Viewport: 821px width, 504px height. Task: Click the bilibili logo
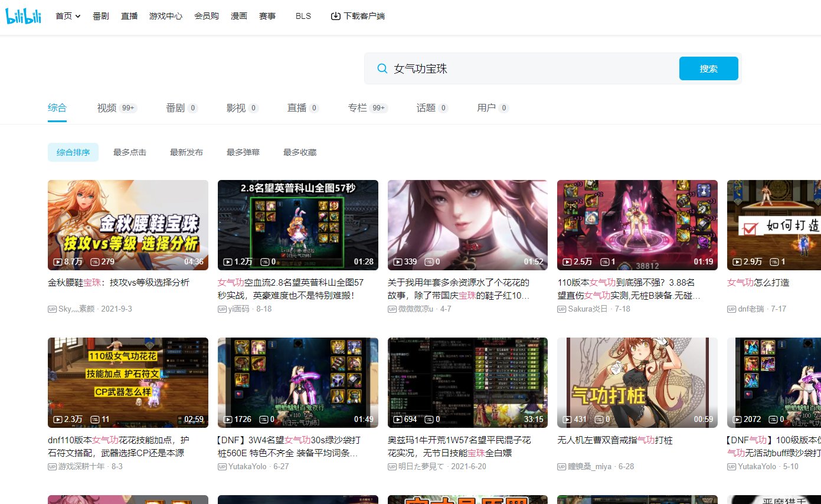[x=23, y=17]
